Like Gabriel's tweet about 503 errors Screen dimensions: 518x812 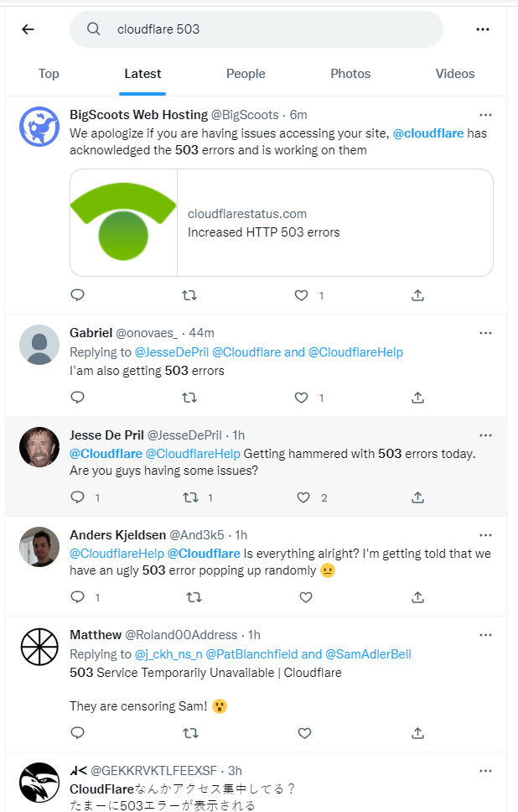click(303, 398)
